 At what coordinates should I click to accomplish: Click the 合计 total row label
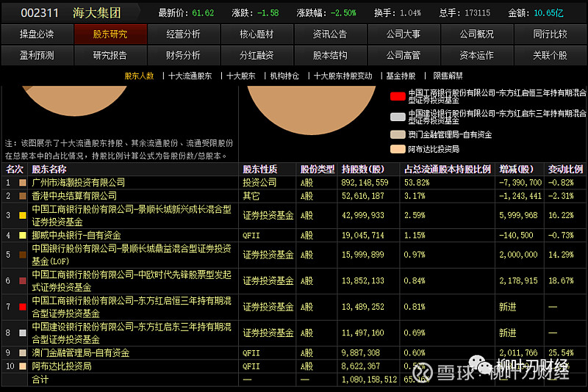pyautogui.click(x=40, y=380)
